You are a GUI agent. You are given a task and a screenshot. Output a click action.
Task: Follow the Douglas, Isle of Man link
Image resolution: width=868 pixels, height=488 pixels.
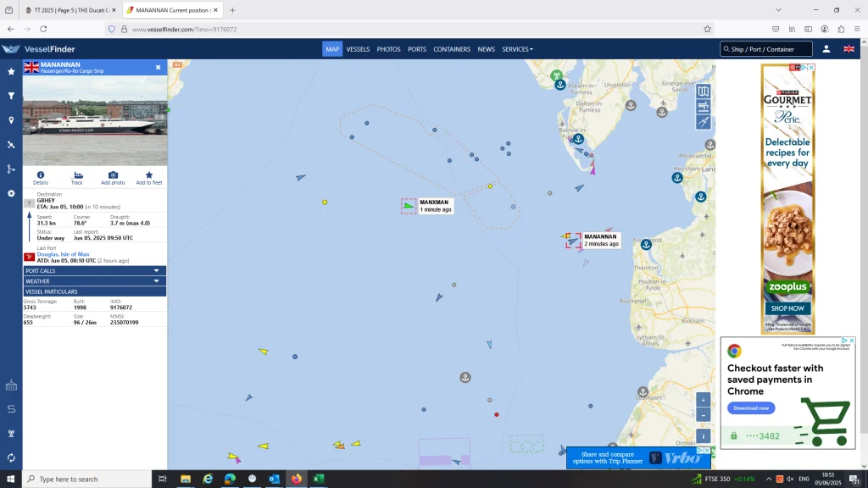63,254
